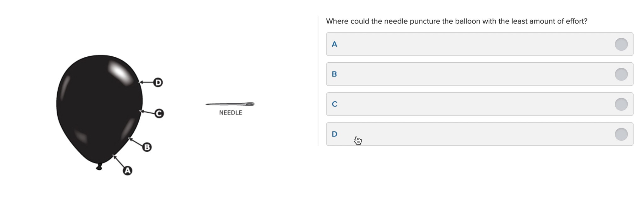
Task: Click the circled A marker on the balloon diagram
Action: coord(127,171)
